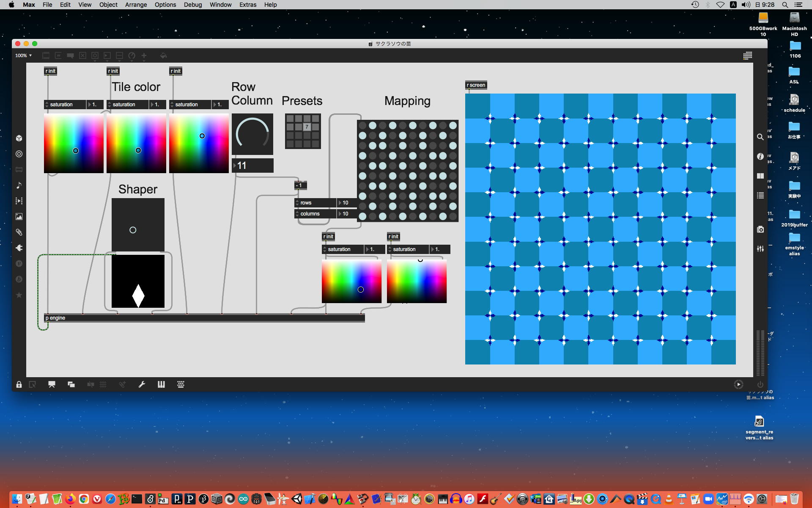
Task: Open the search icon in right sidebar
Action: [760, 137]
